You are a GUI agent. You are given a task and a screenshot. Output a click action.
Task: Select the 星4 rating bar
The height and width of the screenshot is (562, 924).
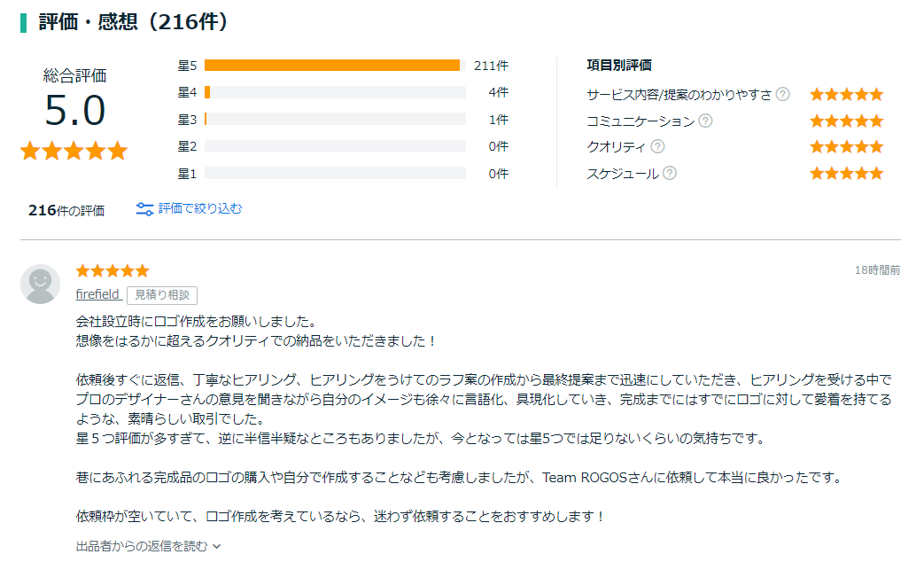pyautogui.click(x=334, y=92)
